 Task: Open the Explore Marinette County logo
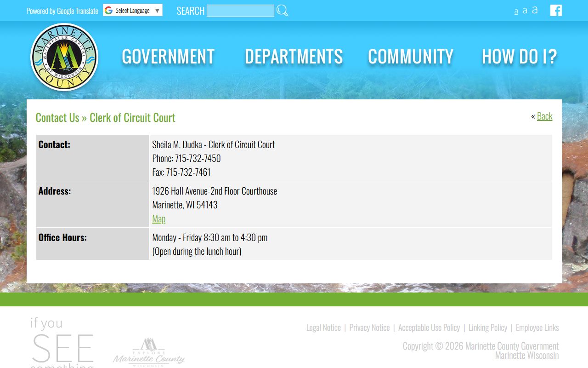149,352
